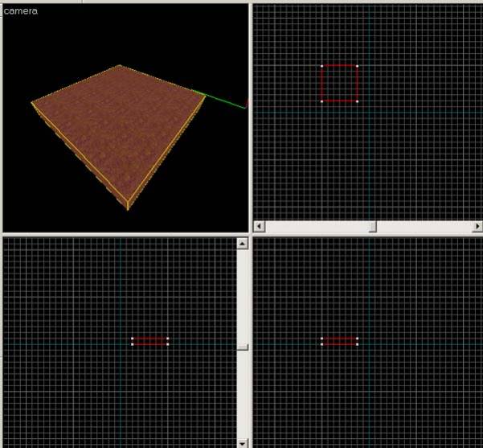Click the flat brush outline in bottom-left view
This screenshot has height=448, width=483.
point(150,341)
